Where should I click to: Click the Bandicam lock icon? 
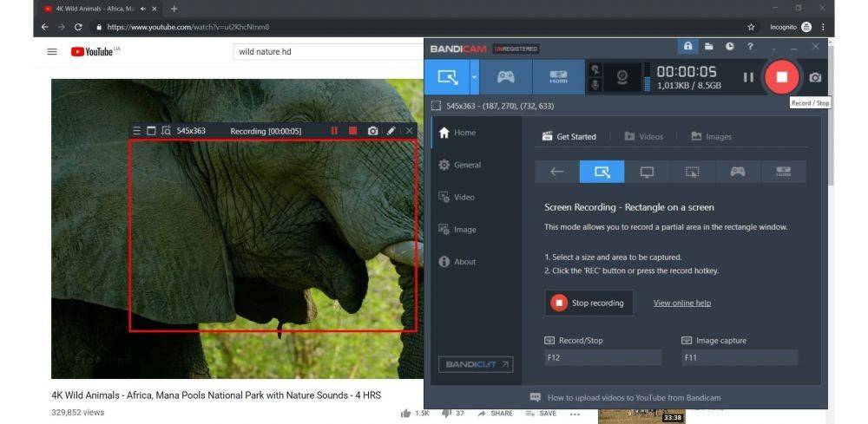click(687, 47)
